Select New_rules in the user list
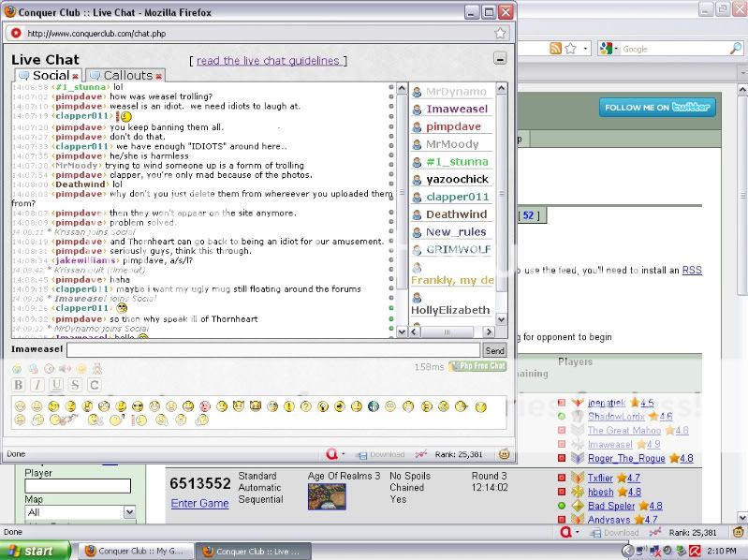This screenshot has height=560, width=748. [456, 232]
